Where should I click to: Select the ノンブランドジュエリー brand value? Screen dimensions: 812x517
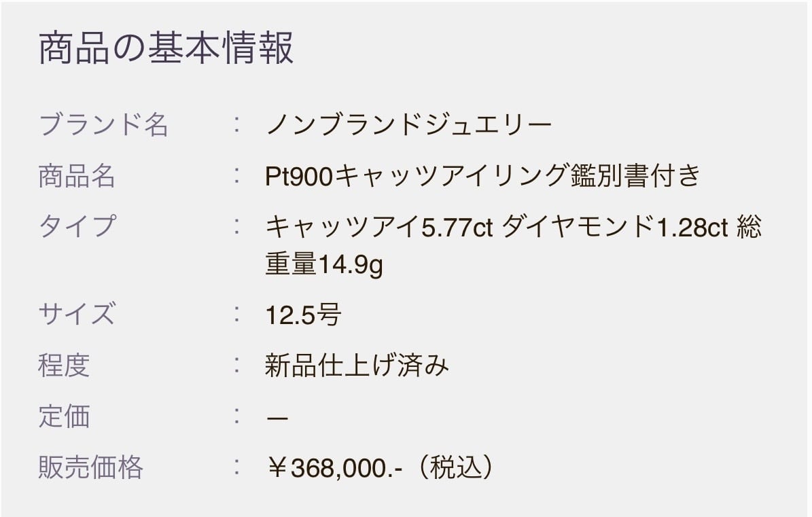pos(409,125)
